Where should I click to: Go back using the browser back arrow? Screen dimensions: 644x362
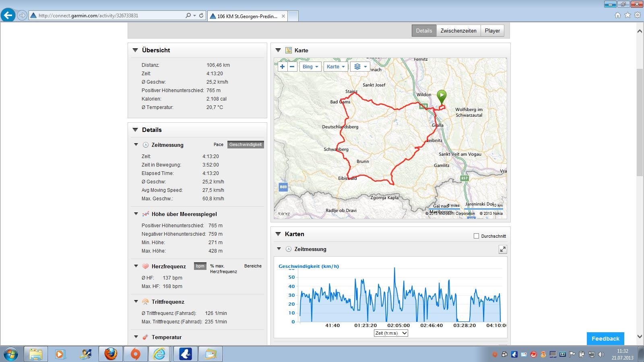(x=8, y=15)
